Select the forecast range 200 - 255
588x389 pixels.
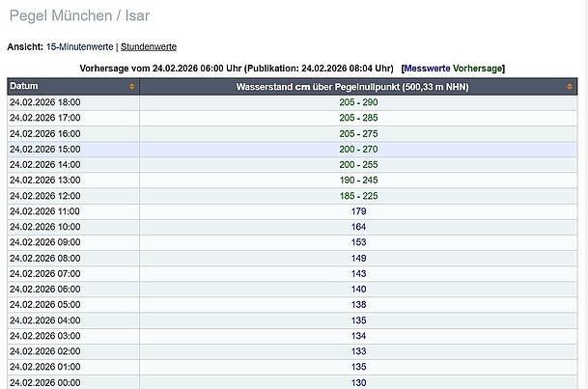(x=358, y=164)
